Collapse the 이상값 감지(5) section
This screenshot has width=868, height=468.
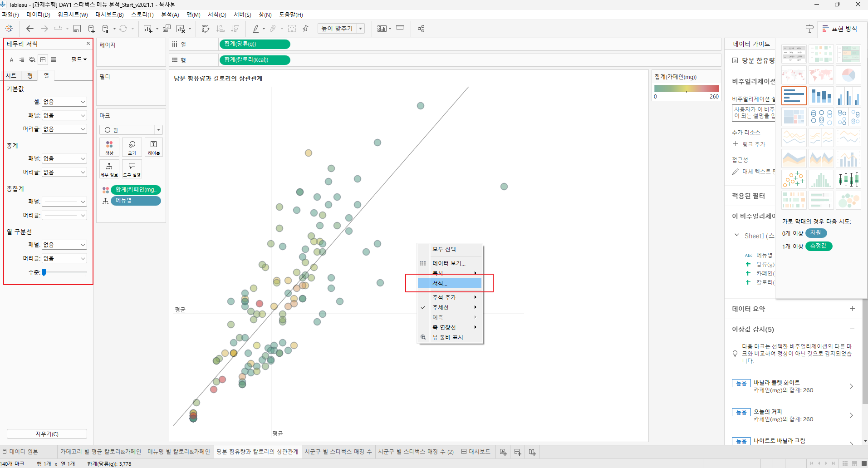coord(852,329)
